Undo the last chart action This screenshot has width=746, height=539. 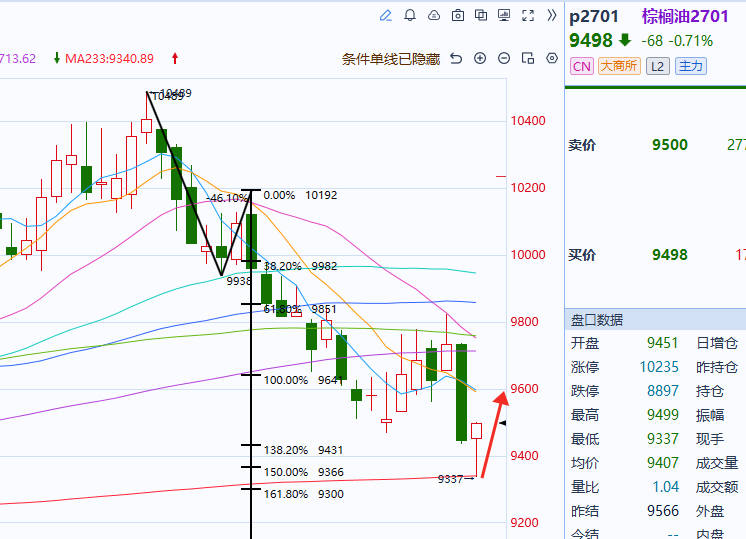[456, 59]
